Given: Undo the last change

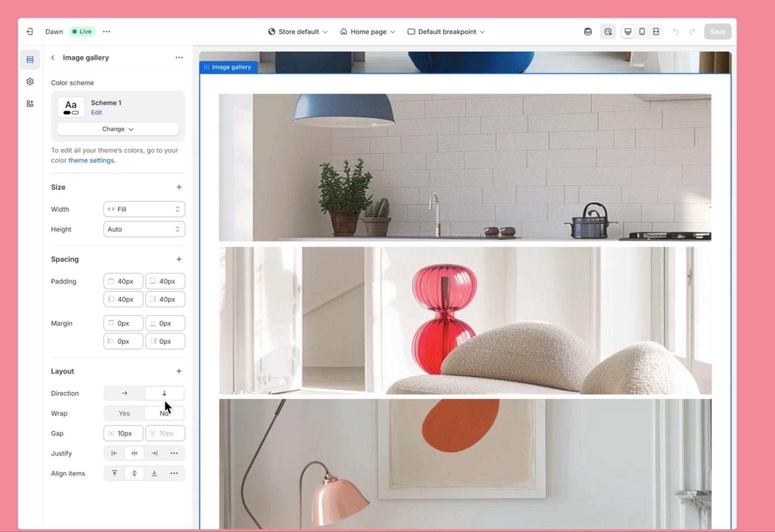Looking at the screenshot, I should coord(676,31).
